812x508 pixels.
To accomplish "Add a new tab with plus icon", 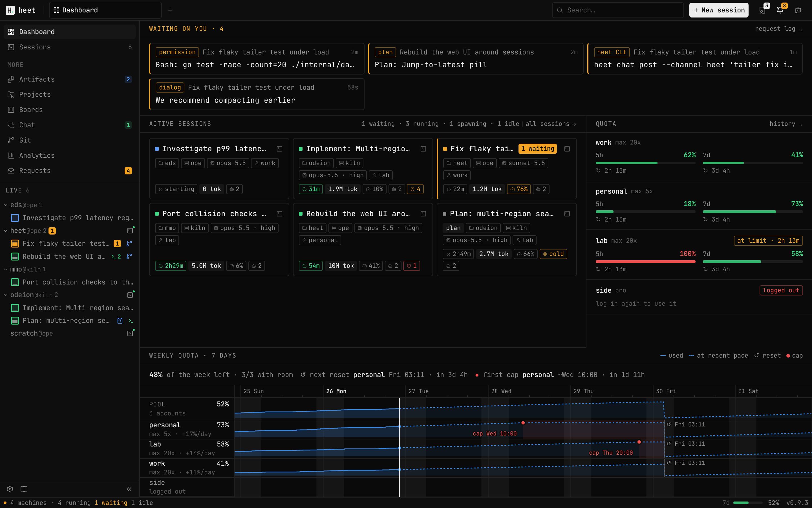I will pos(170,10).
